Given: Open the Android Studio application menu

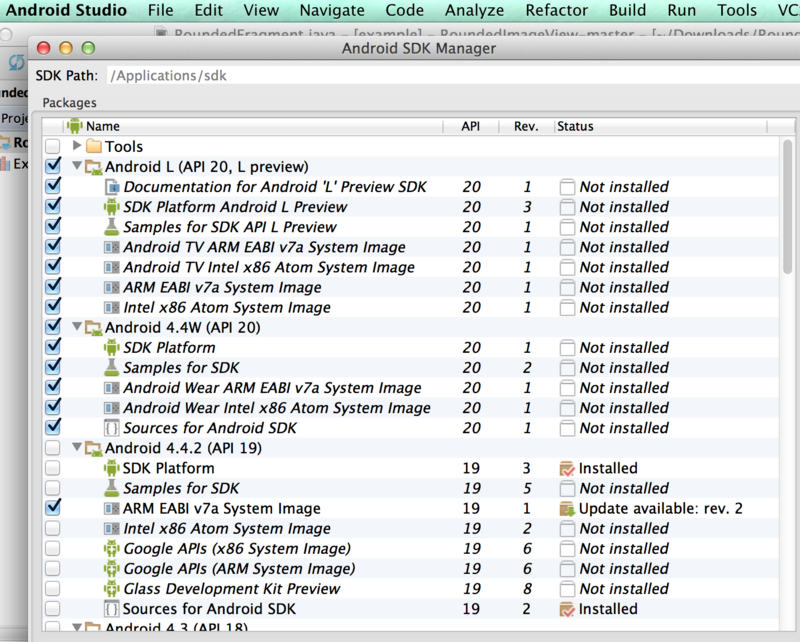Looking at the screenshot, I should click(66, 10).
